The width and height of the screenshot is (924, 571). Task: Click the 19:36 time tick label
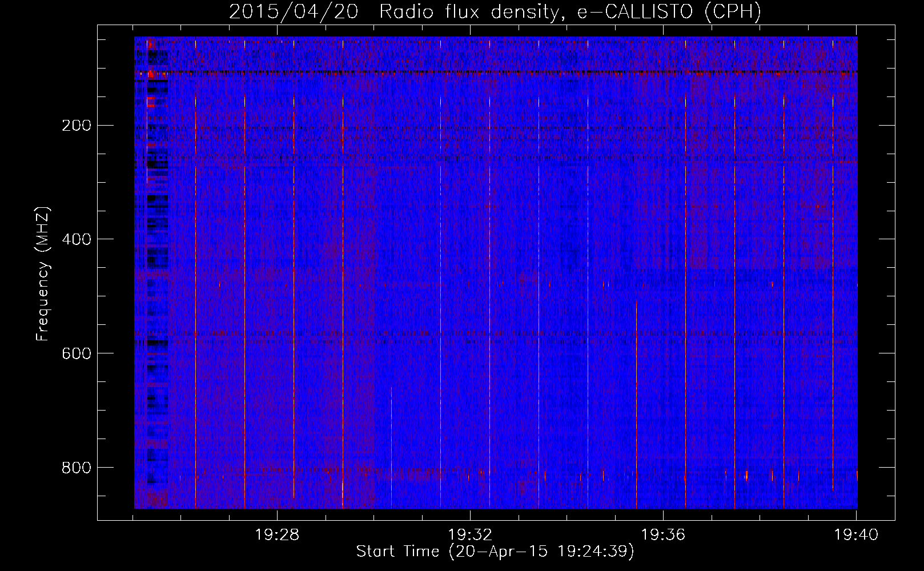coord(663,535)
